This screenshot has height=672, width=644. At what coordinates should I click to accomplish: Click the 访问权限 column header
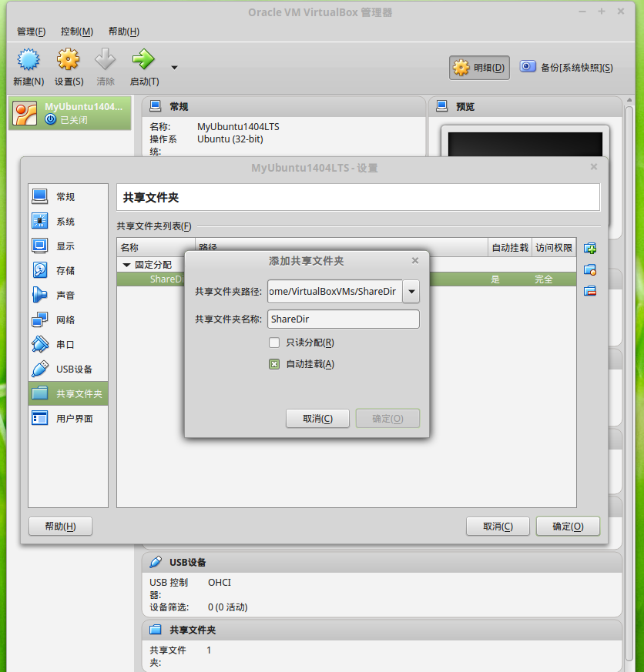pos(554,247)
